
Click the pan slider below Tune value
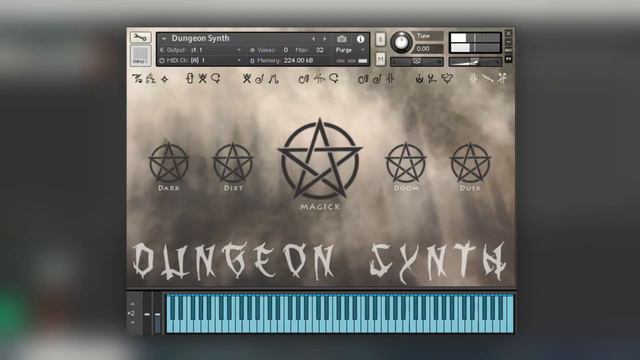tap(417, 62)
